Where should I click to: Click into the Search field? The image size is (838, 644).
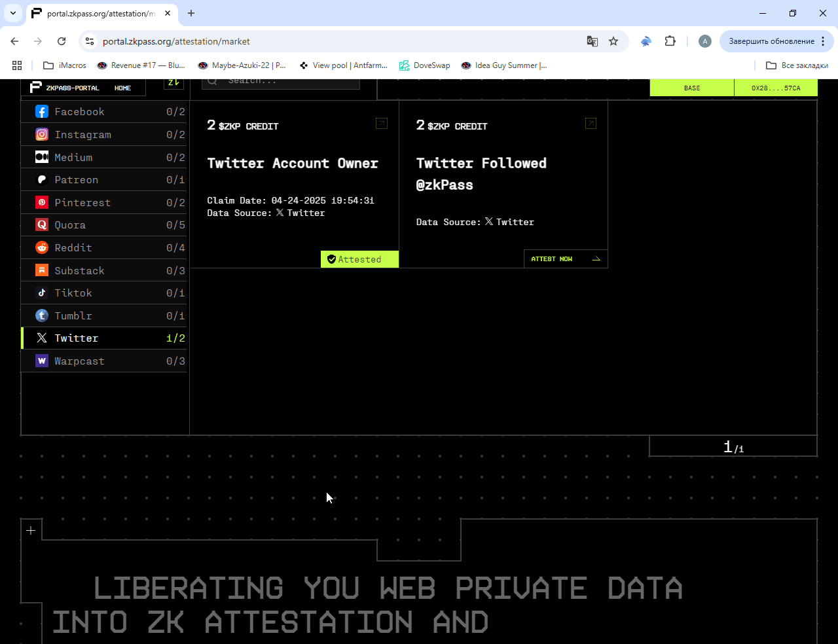tap(281, 82)
